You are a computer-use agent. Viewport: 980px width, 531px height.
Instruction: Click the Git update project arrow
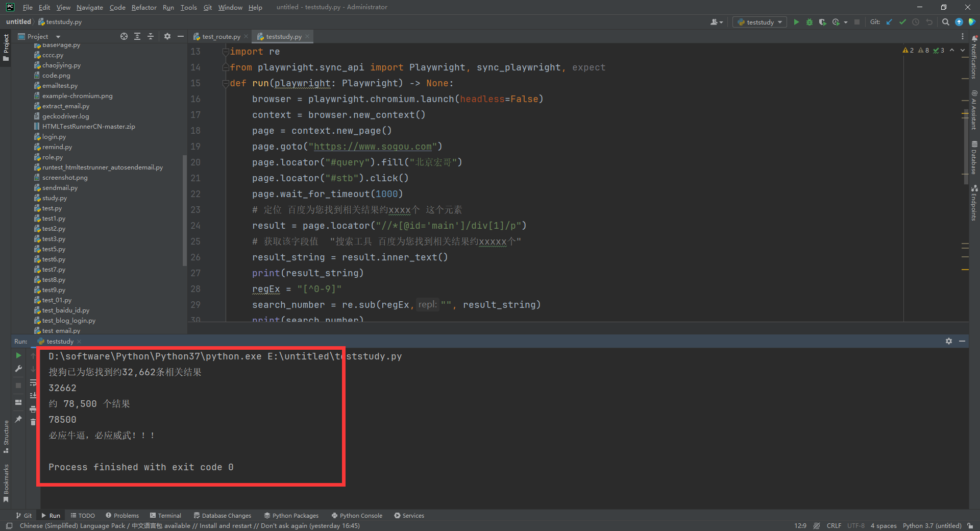(889, 22)
